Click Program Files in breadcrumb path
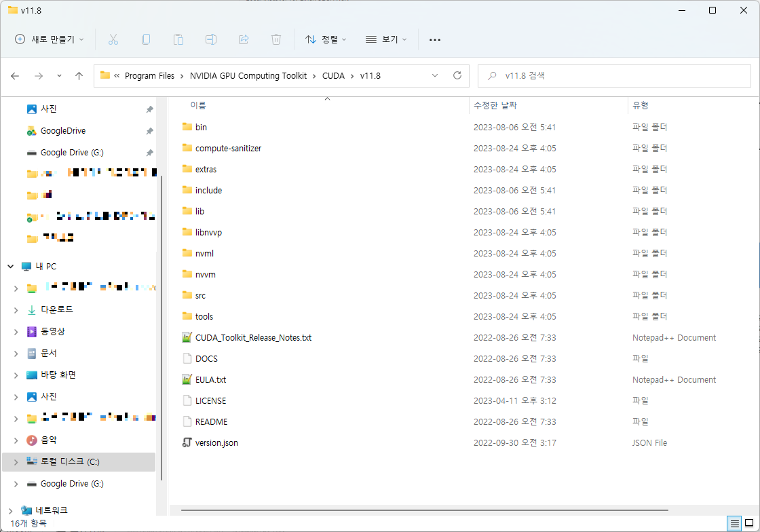This screenshot has width=760, height=532. (x=149, y=75)
